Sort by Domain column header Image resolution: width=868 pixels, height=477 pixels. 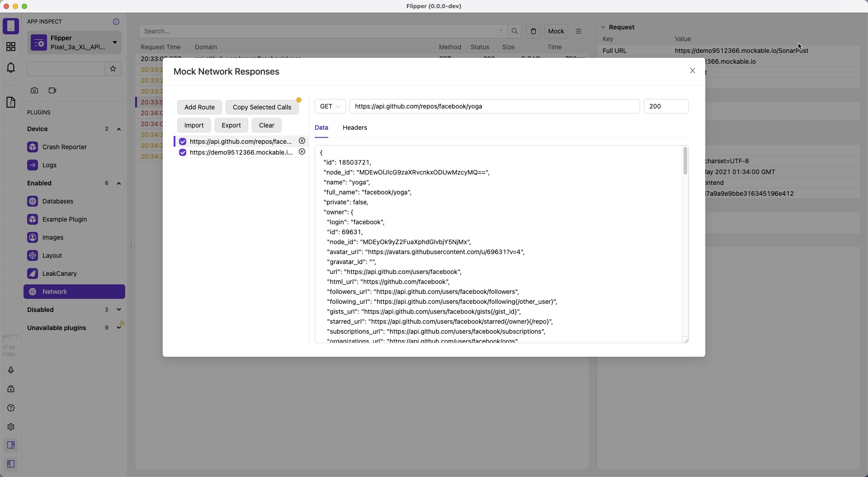click(x=206, y=47)
